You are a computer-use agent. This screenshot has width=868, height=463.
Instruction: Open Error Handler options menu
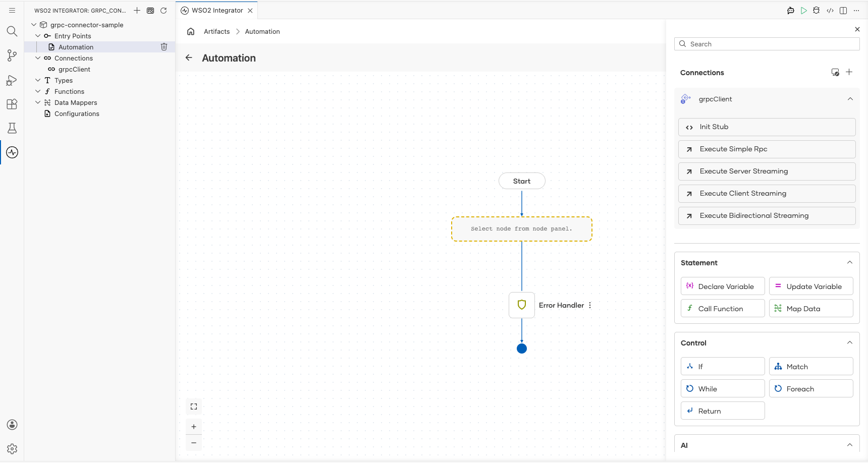tap(590, 305)
